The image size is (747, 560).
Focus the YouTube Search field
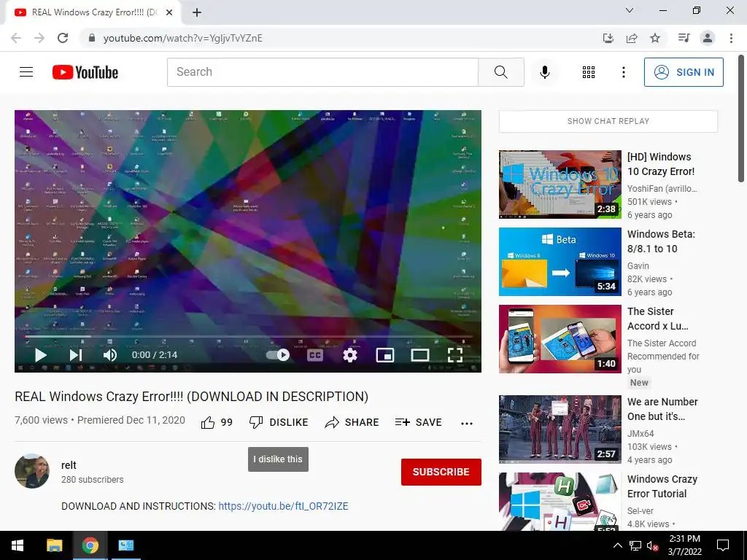[x=322, y=72]
